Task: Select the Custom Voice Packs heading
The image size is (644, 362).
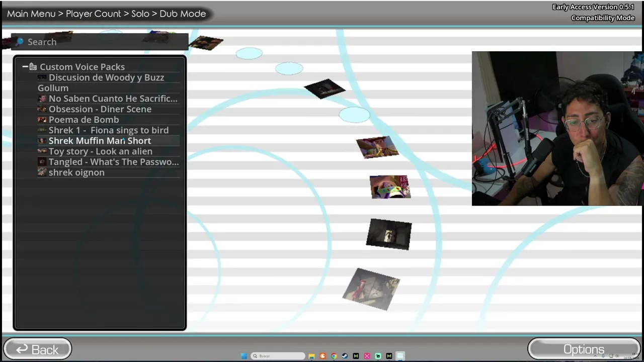Action: click(82, 67)
